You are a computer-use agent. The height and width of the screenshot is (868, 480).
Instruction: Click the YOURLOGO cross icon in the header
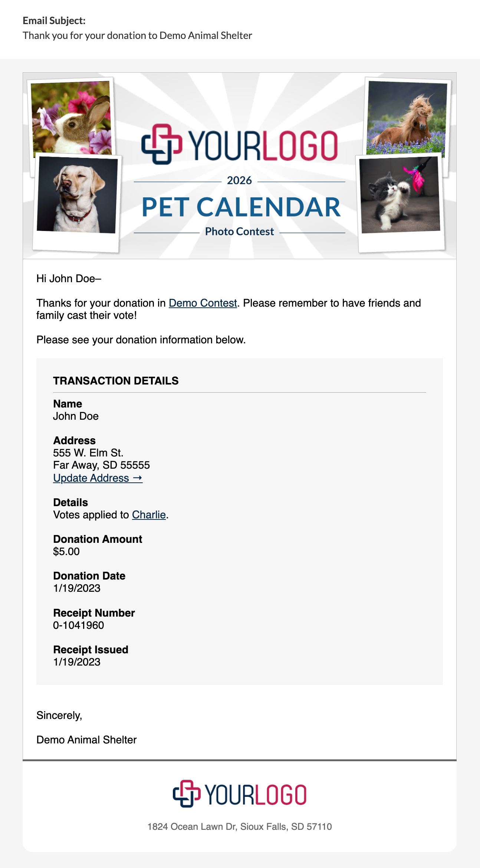pos(162,144)
